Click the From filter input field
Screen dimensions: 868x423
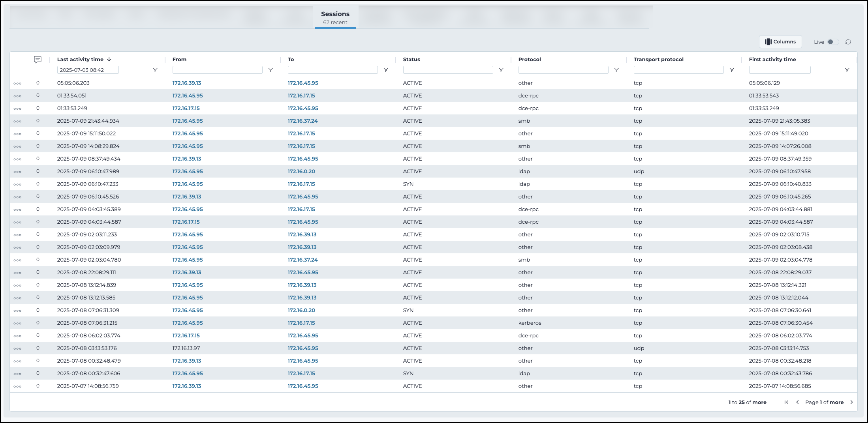[x=218, y=70]
